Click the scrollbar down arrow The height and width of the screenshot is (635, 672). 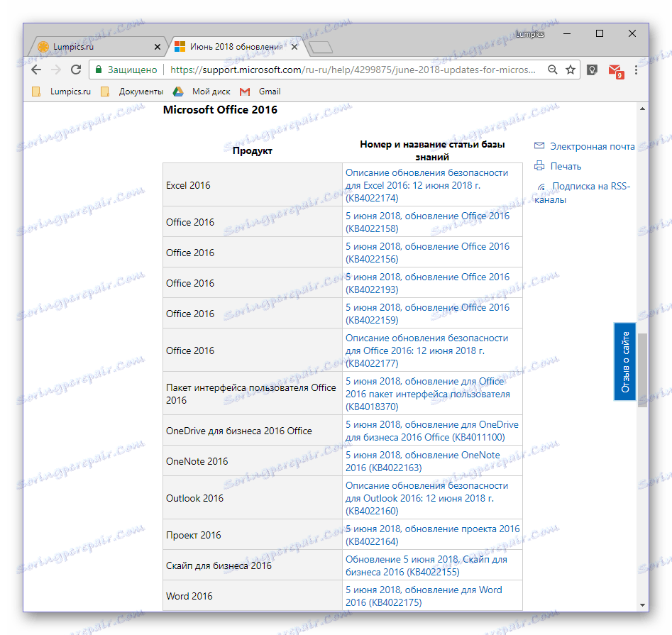642,605
